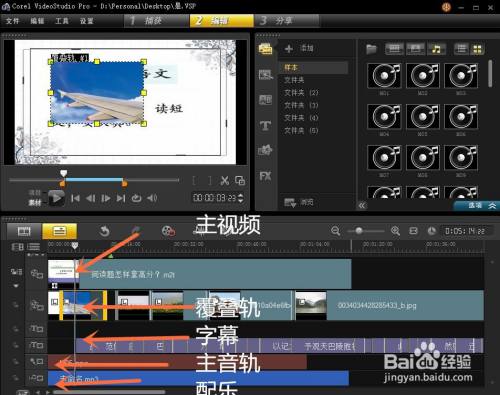
Task: Jump to end of preview
Action: (x=121, y=198)
